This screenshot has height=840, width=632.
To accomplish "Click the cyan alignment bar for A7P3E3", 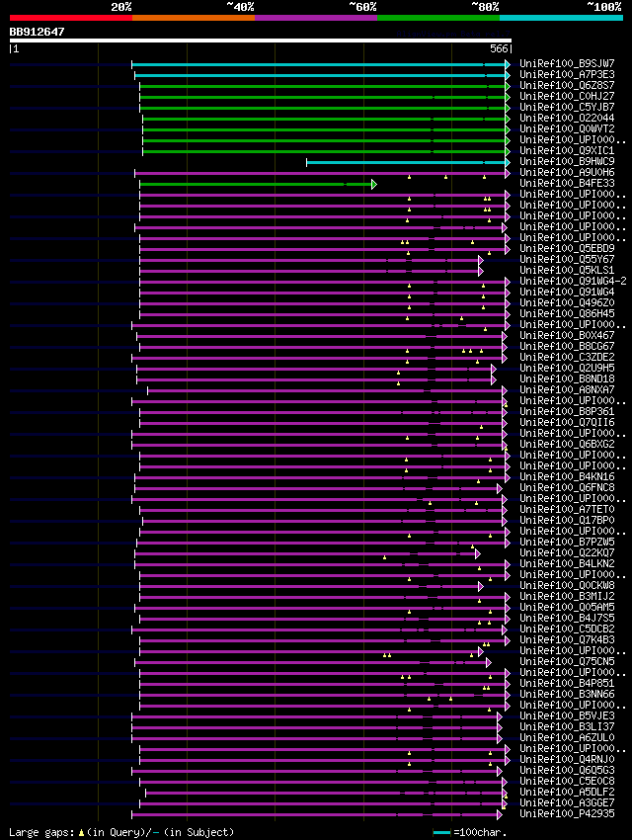I will [320, 75].
